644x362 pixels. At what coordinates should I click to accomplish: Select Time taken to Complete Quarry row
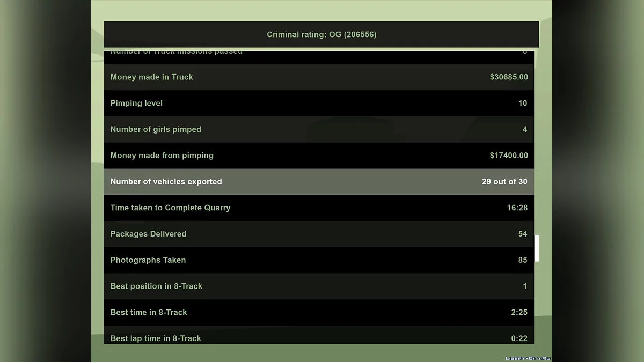[x=318, y=208]
